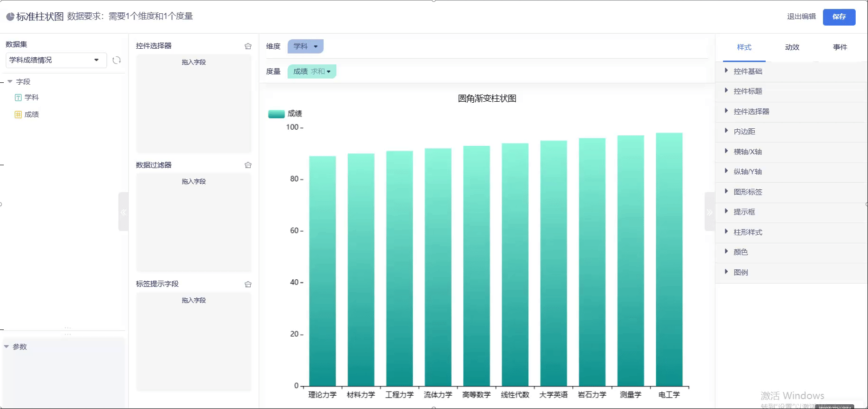
Task: Expand the 控件标题 settings group
Action: [791, 91]
